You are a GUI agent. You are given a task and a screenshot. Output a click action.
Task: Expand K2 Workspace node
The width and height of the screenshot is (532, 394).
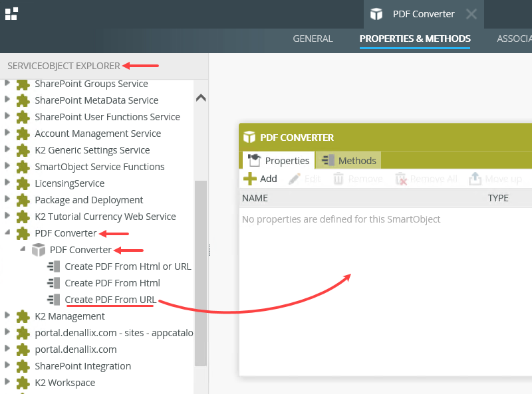point(7,381)
